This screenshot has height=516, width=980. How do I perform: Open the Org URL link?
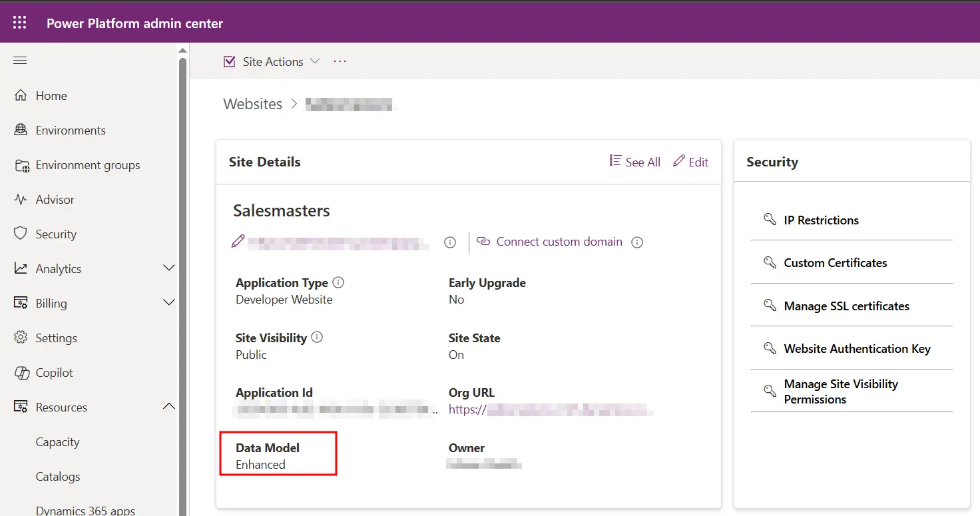(550, 409)
